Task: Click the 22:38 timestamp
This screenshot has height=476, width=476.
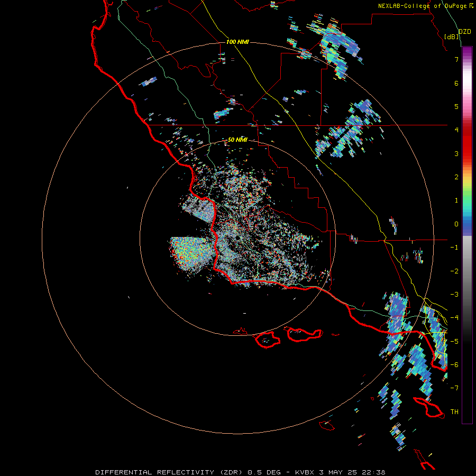Action: [x=373, y=472]
